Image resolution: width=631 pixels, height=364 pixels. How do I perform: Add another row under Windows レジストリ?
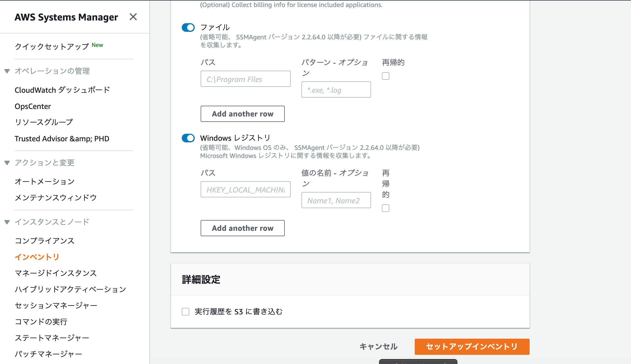click(242, 228)
